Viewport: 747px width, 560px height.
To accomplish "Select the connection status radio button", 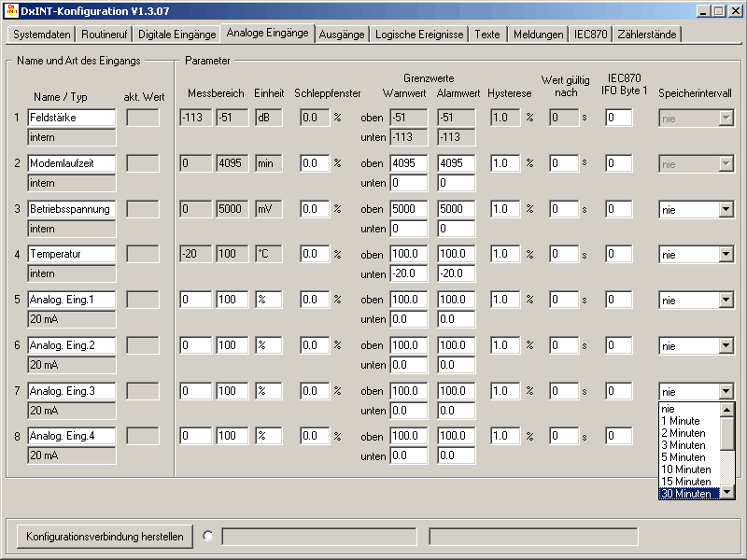I will 207,536.
